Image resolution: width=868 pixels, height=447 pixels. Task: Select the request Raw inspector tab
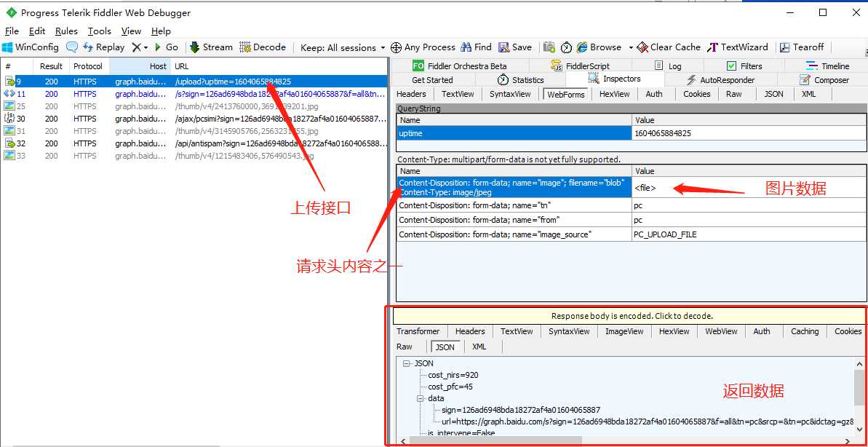[x=734, y=94]
